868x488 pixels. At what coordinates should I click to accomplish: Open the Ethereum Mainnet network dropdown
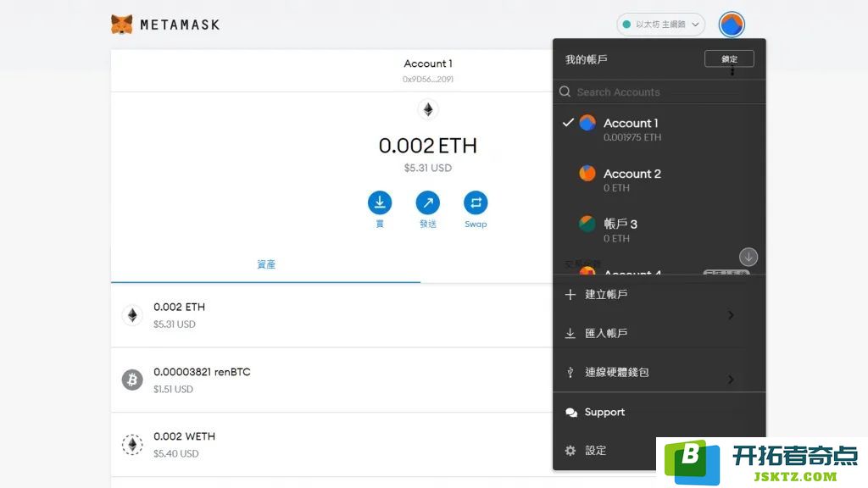[660, 25]
